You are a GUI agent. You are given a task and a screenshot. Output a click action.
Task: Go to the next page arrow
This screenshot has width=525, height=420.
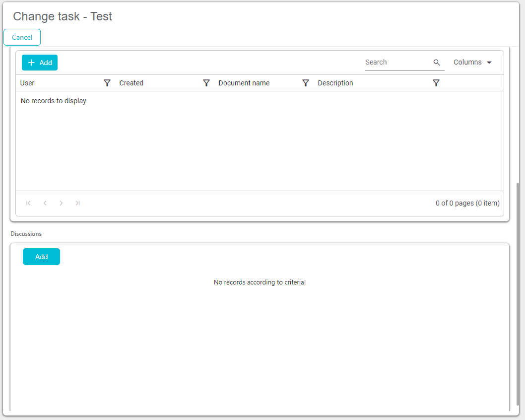(61, 203)
